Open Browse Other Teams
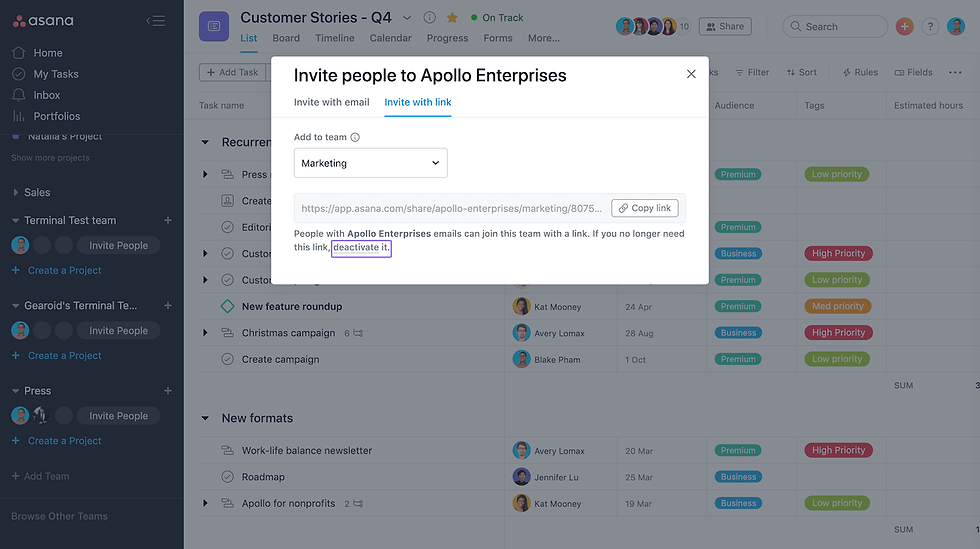The height and width of the screenshot is (549, 980). [x=59, y=516]
